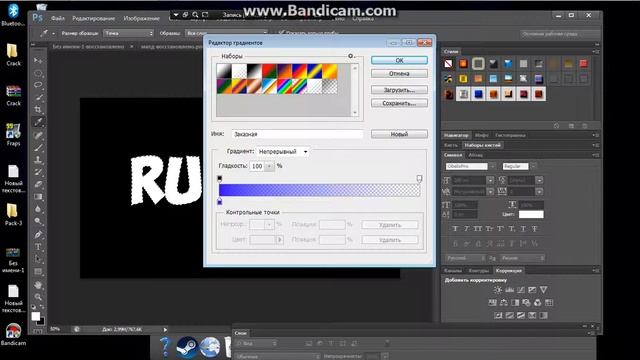Viewport: 640px width, 360px height.
Task: Select the Clone Stamp tool
Action: [x=38, y=160]
